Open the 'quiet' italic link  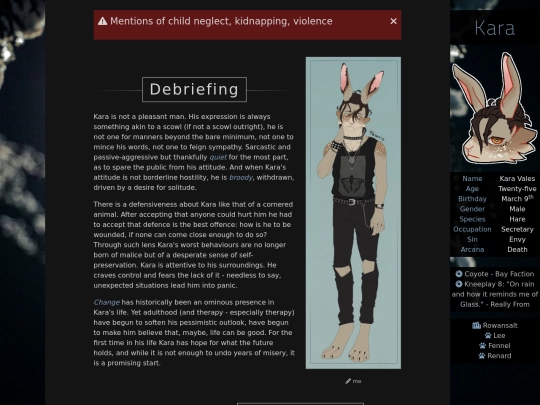(x=218, y=157)
